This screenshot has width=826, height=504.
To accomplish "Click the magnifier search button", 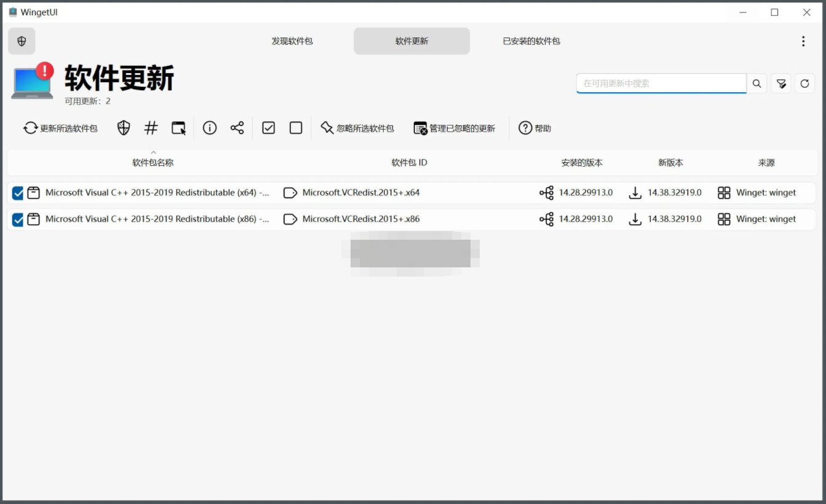I will click(x=757, y=84).
